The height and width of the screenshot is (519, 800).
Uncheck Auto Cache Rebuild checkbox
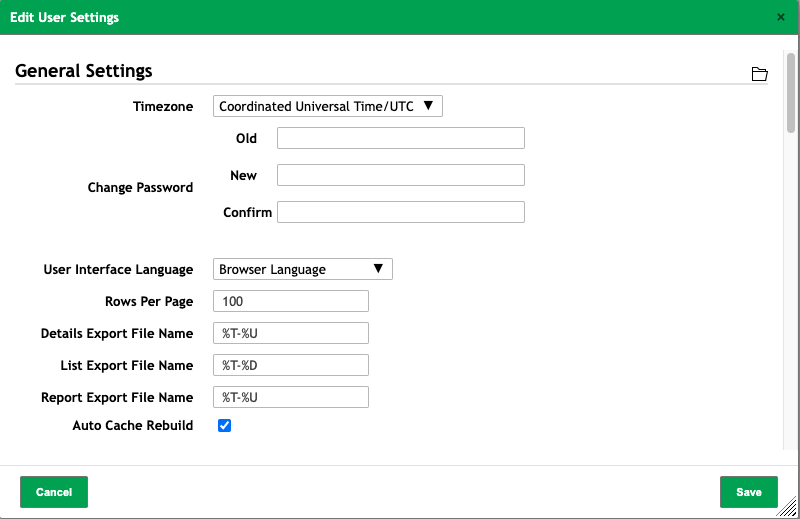click(x=224, y=425)
